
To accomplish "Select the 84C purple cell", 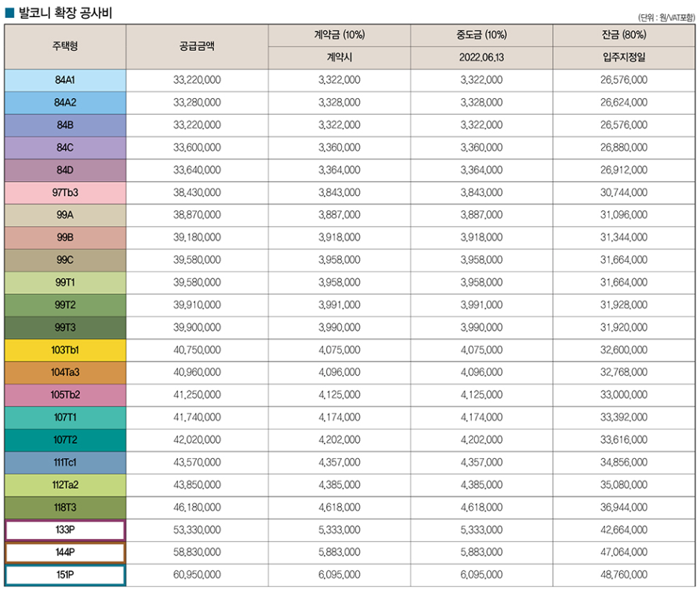I will [x=65, y=148].
